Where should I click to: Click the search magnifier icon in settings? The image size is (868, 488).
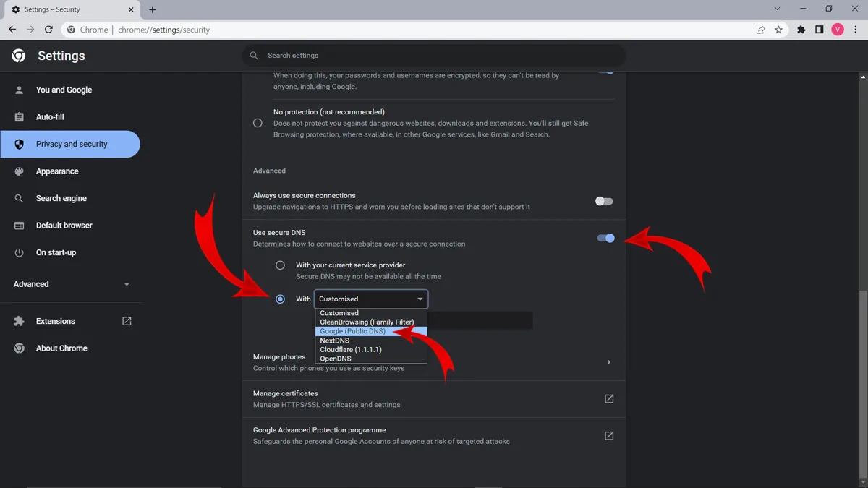254,56
